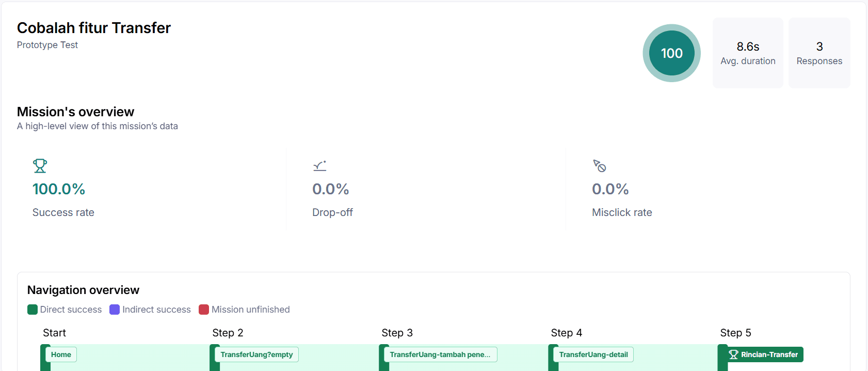
Task: Click the 100 score circle
Action: coord(671,53)
